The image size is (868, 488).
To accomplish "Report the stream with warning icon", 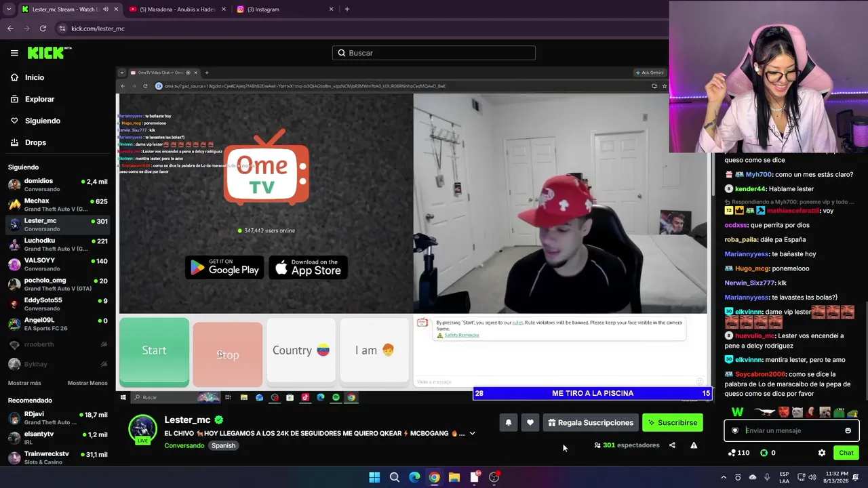I will [x=694, y=445].
